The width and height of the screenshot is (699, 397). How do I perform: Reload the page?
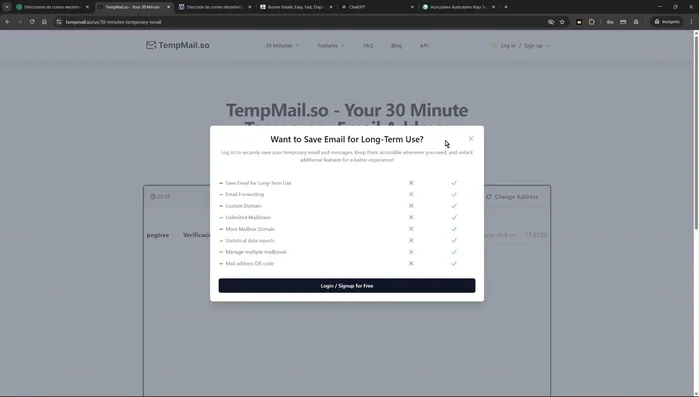point(32,21)
